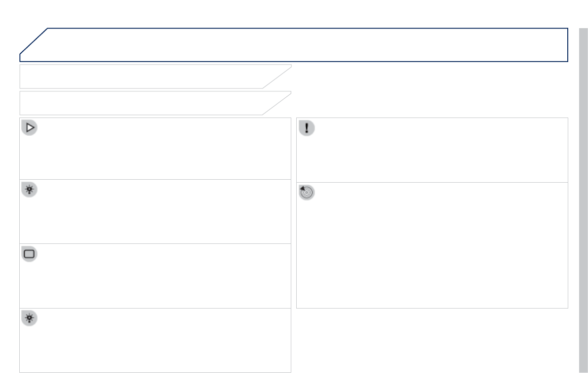
Task: Click the rounded rectangle screen icon
Action: click(30, 254)
